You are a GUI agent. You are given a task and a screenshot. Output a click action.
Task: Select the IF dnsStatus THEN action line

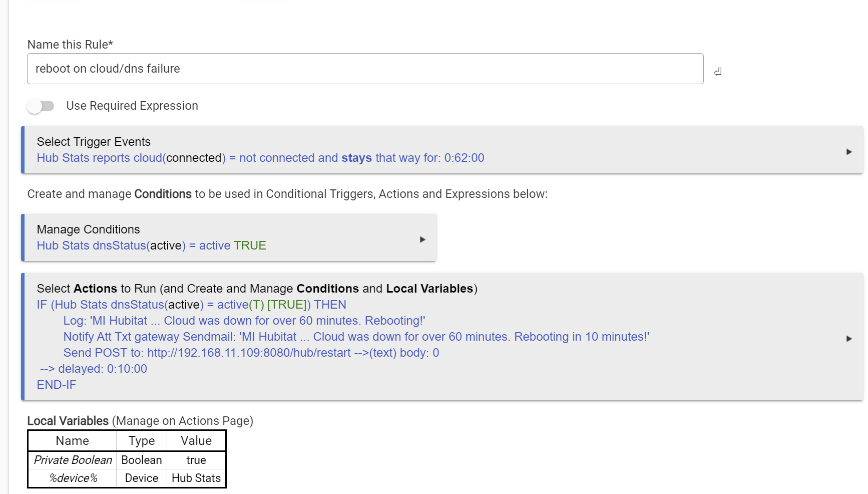[191, 305]
